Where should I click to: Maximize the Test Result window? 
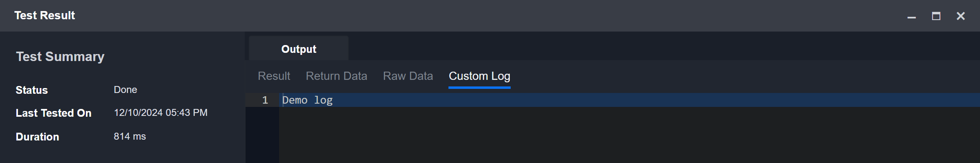936,16
